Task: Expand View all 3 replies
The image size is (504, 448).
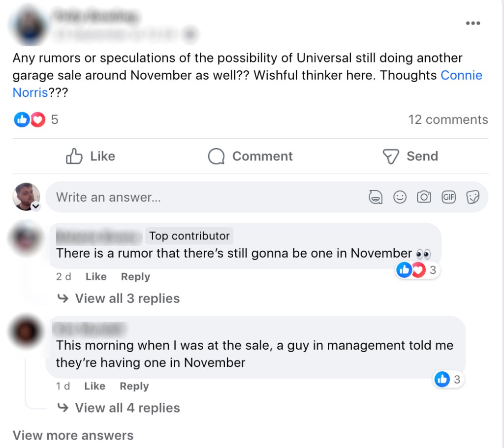Action: coord(127,299)
